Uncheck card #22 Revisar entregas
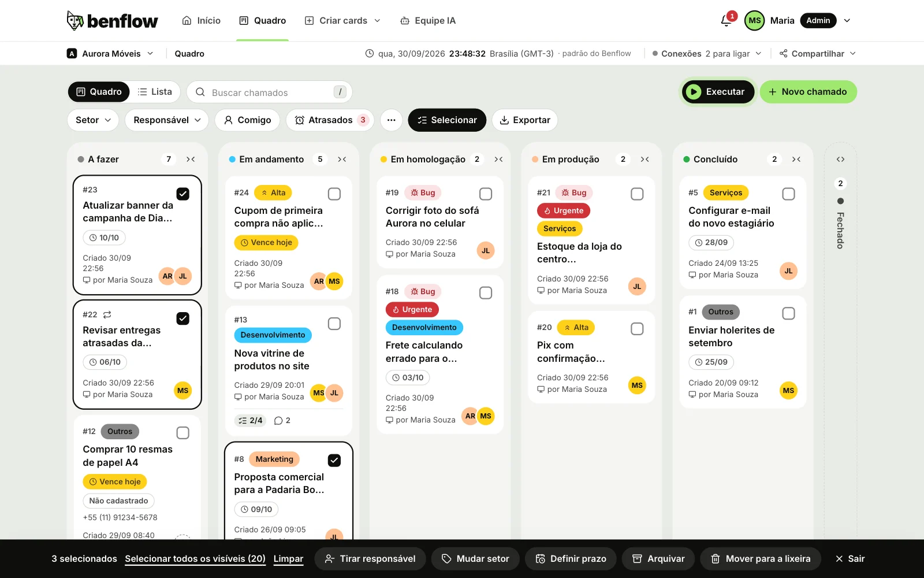The image size is (924, 578). 183,318
